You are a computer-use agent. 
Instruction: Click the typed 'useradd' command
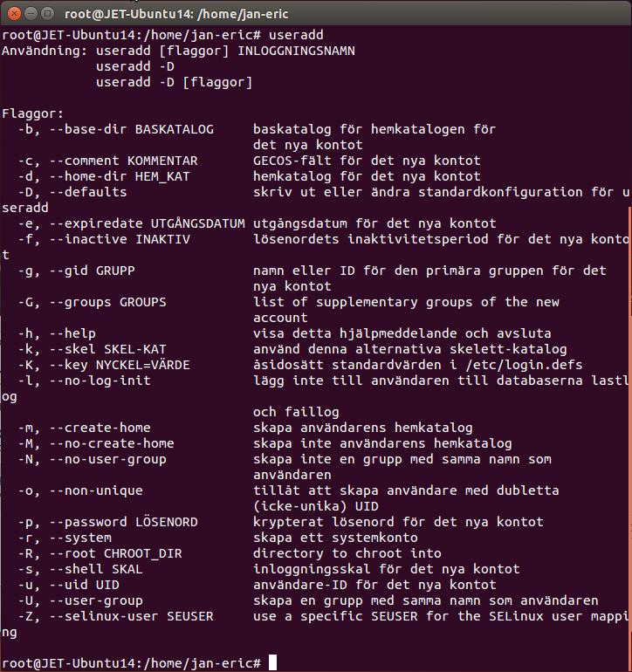coord(296,35)
